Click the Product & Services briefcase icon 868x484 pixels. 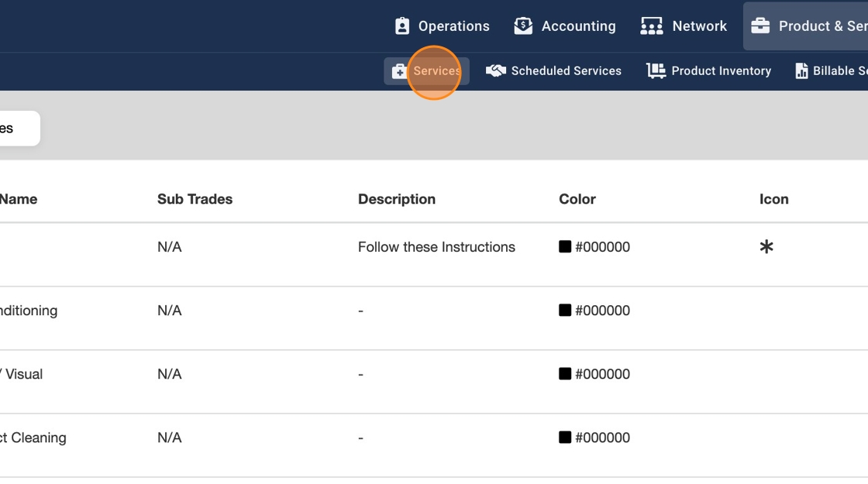(760, 26)
